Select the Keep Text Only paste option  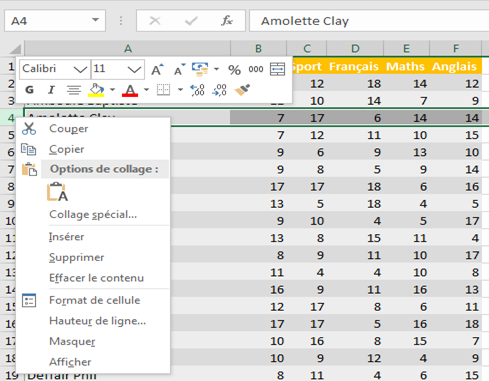click(57, 192)
